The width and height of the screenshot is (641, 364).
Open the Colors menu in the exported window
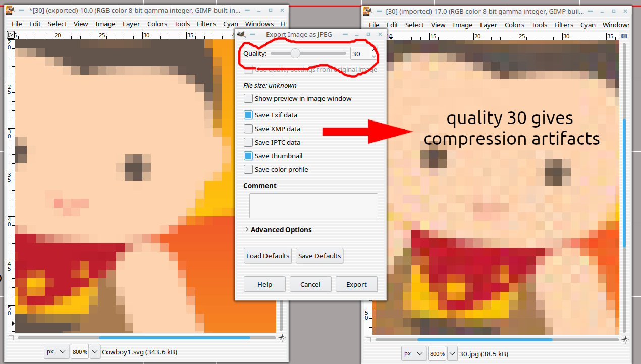coord(157,24)
